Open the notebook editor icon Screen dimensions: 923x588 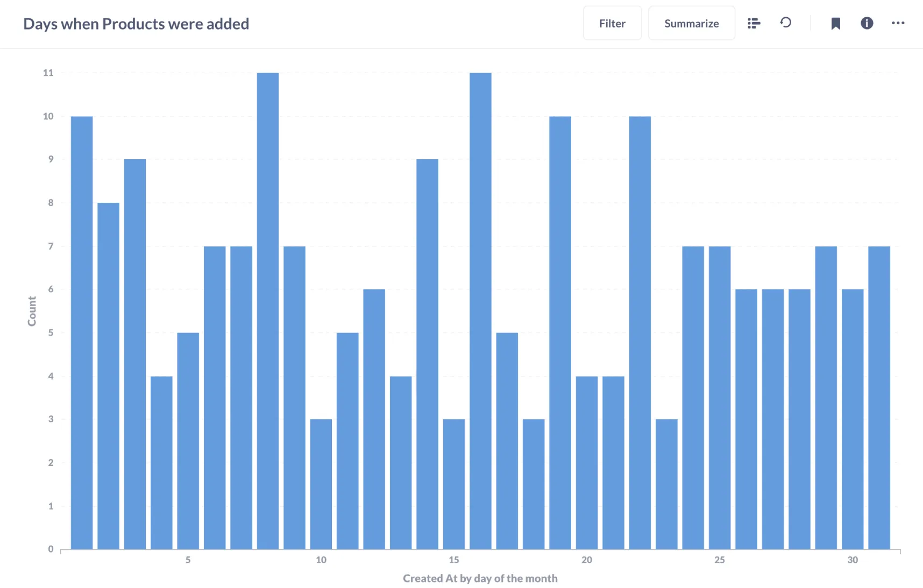coord(754,23)
